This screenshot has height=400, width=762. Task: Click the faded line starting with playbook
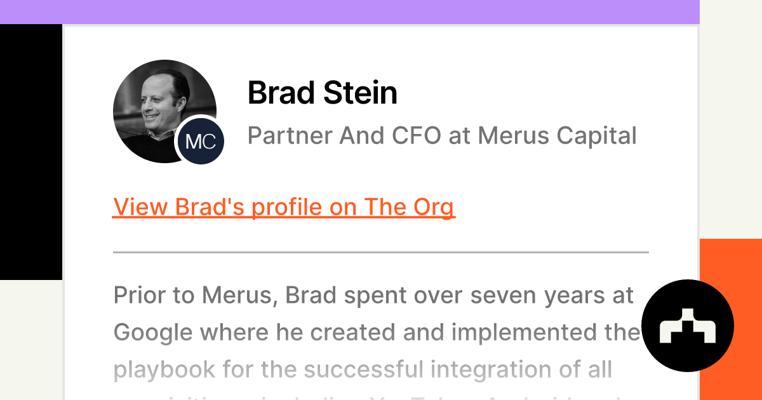click(362, 369)
